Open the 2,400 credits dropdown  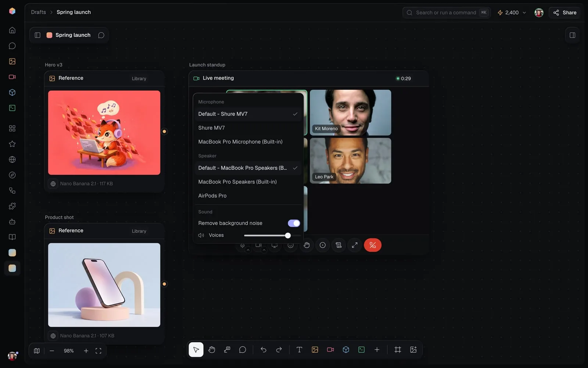point(512,13)
